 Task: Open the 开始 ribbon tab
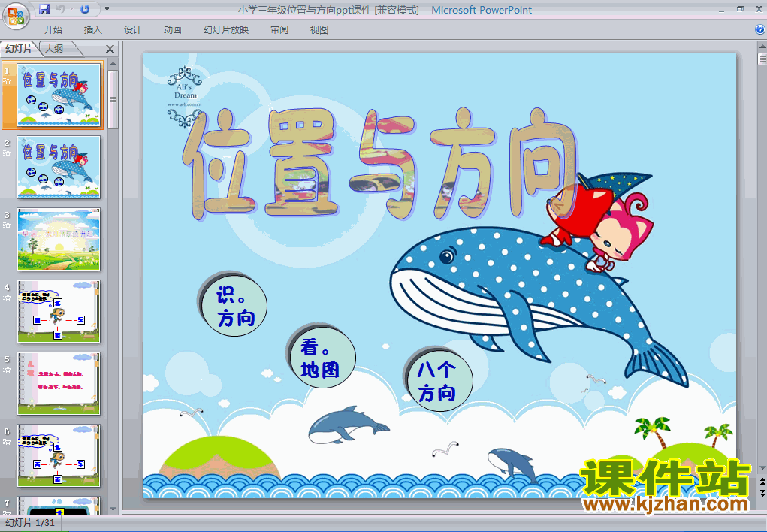click(53, 30)
